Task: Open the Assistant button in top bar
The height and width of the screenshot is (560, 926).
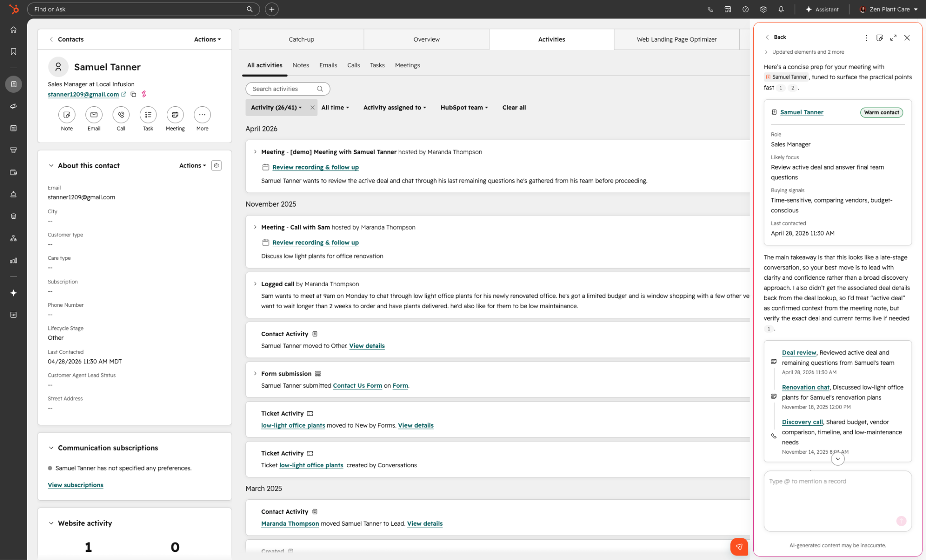Action: click(x=822, y=9)
